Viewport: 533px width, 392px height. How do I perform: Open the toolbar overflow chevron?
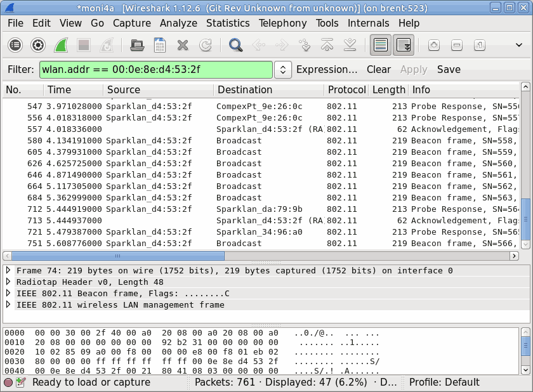pos(519,45)
